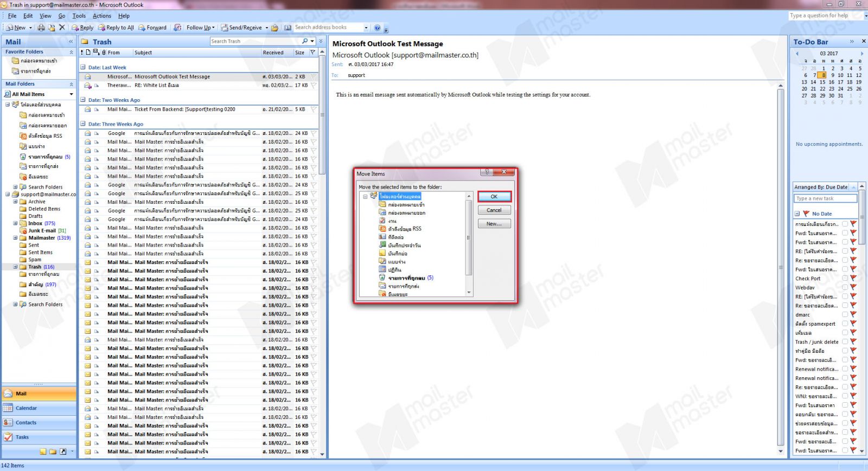Expand the Mailmaster folder tree node
868x471 pixels.
[x=15, y=237]
